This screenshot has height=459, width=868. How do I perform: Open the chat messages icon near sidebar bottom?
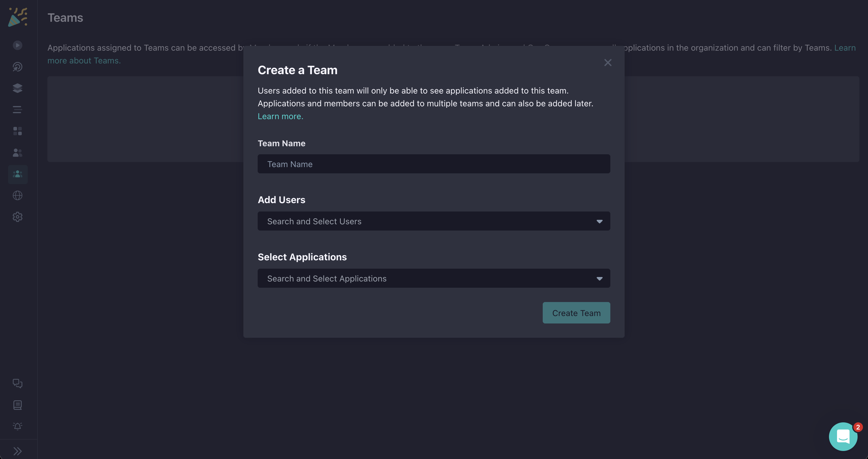tap(17, 384)
